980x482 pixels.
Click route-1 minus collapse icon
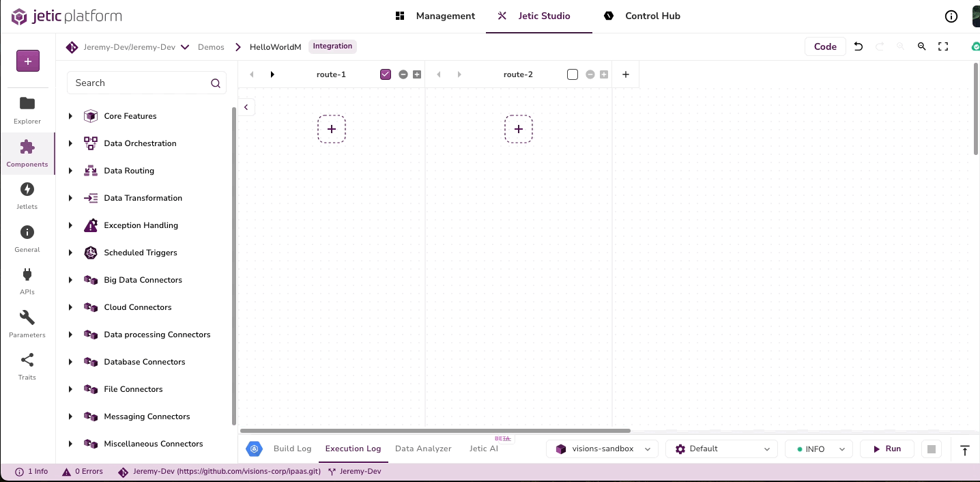(403, 74)
